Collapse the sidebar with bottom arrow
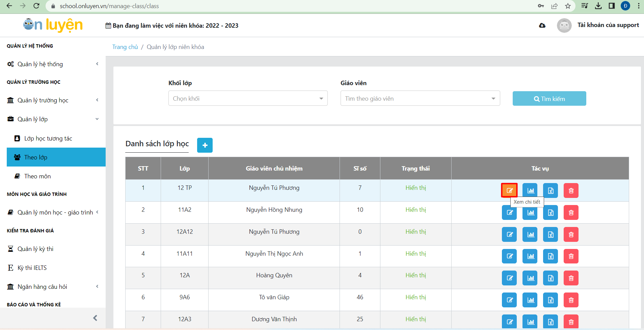The width and height of the screenshot is (644, 330). pos(95,318)
